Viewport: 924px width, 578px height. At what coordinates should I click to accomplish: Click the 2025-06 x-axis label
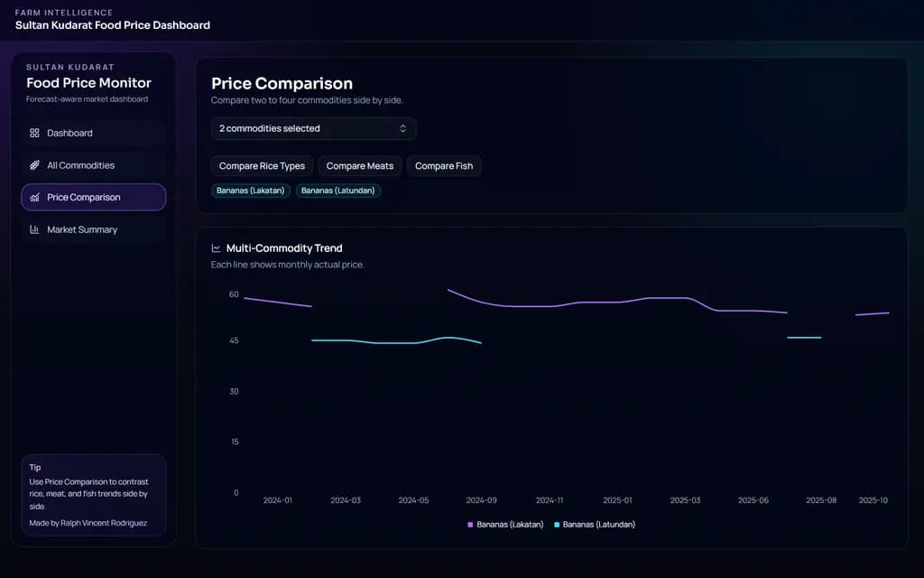click(753, 500)
